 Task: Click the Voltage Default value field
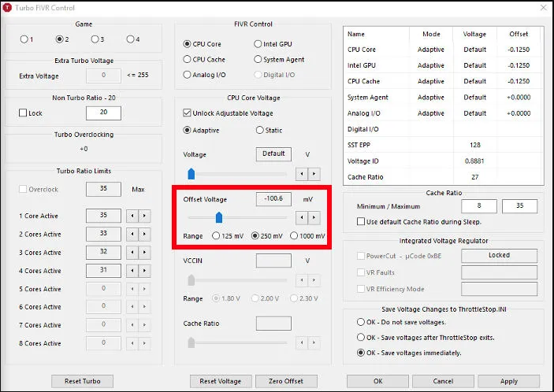pyautogui.click(x=273, y=154)
